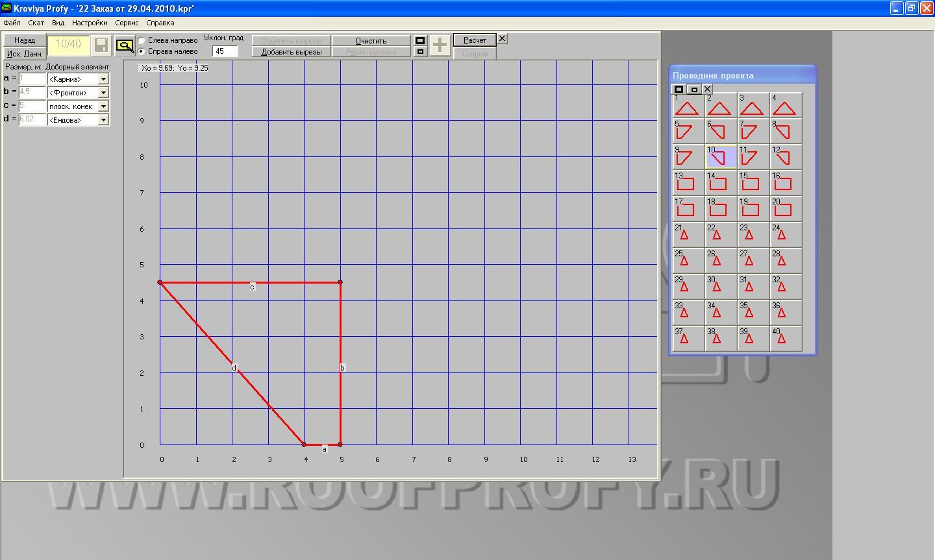Select the Слева направо radio button

(142, 40)
